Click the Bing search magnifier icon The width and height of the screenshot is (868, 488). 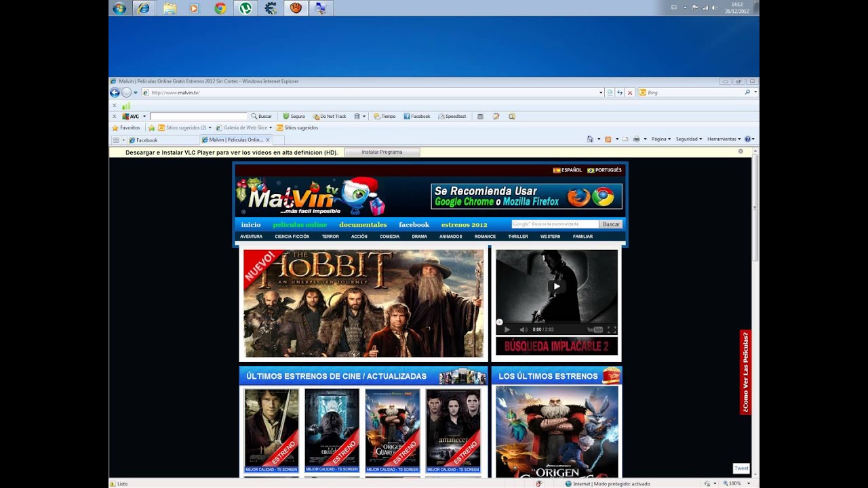[747, 92]
